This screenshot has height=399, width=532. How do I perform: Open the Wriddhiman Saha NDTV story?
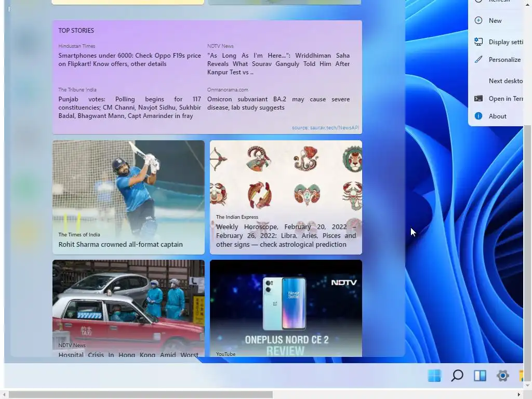coord(278,63)
